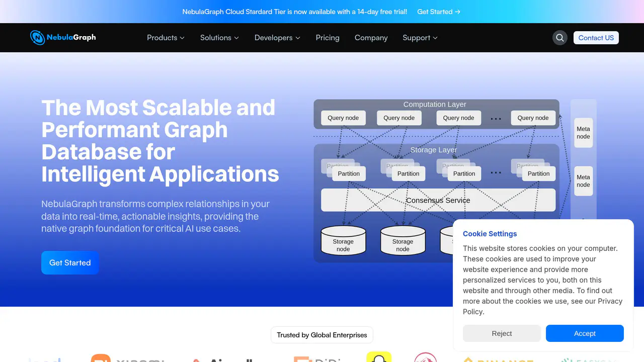Click the Computation Layer label in the diagram
Image resolution: width=644 pixels, height=362 pixels.
pyautogui.click(x=435, y=105)
